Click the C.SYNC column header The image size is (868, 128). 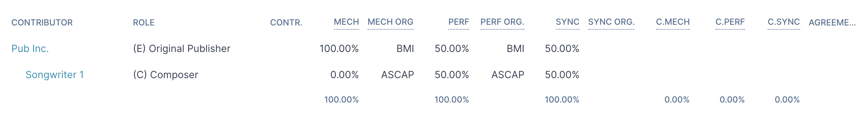pyautogui.click(x=784, y=22)
